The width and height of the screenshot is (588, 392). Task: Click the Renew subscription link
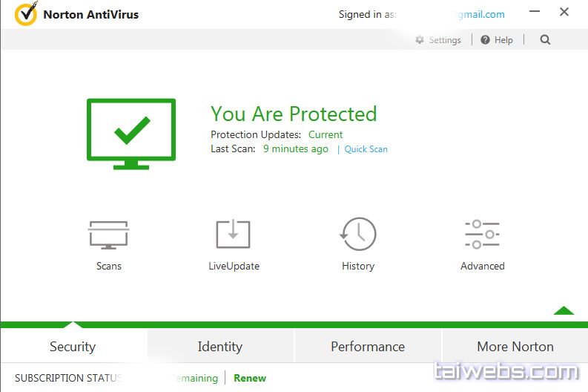250,378
